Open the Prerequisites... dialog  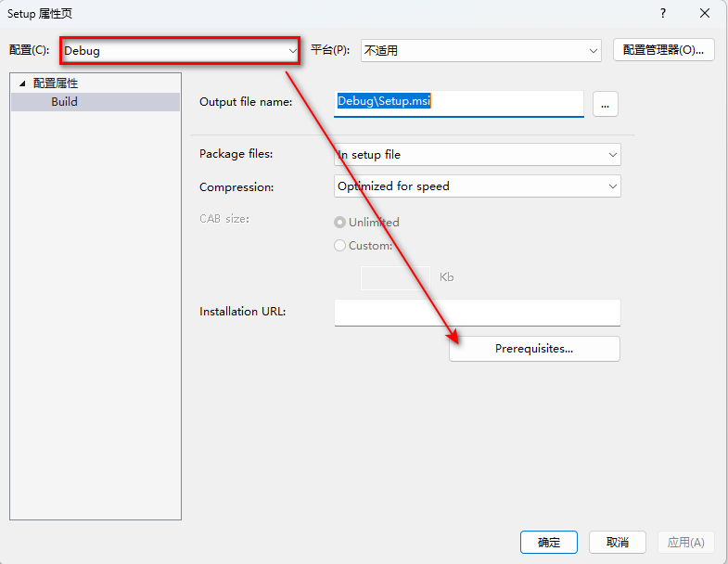(x=534, y=349)
